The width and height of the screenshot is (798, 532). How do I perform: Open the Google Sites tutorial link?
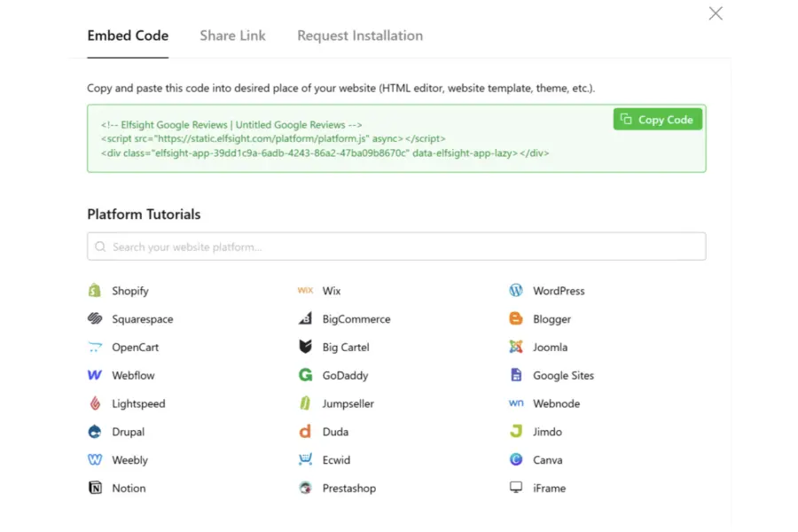[x=563, y=376]
